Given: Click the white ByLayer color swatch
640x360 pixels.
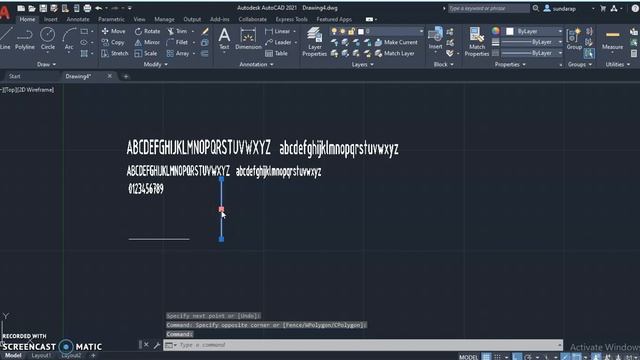Looking at the screenshot, I should coord(510,31).
